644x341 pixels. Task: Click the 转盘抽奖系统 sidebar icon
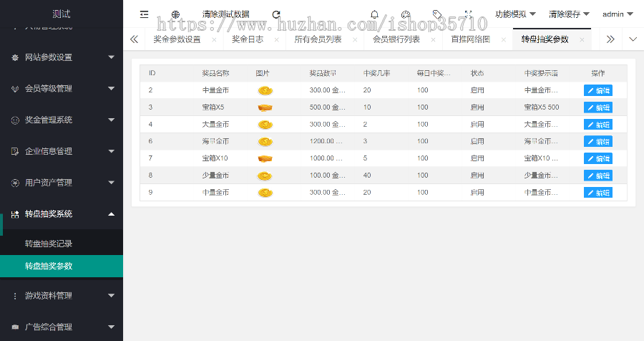point(15,214)
